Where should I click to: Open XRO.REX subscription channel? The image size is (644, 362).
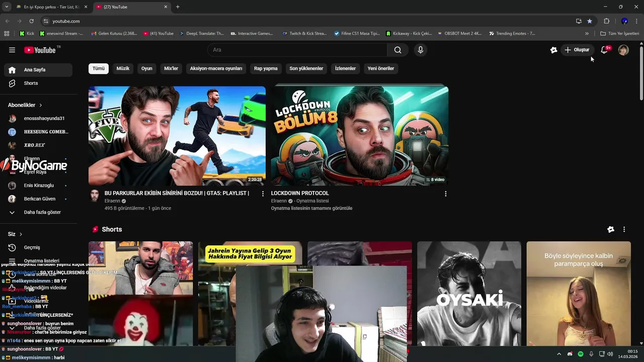click(x=38, y=145)
